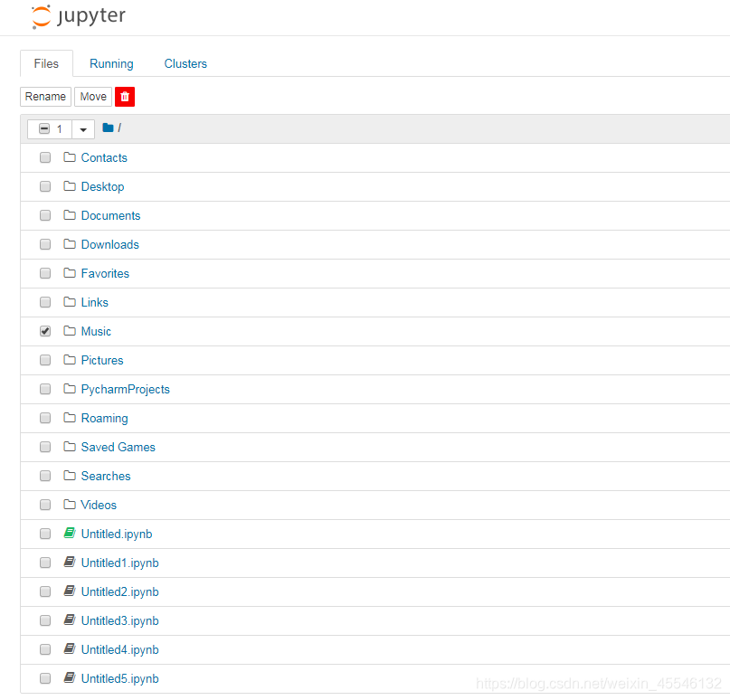The height and width of the screenshot is (700, 730).
Task: Click the Rename button
Action: pos(45,97)
